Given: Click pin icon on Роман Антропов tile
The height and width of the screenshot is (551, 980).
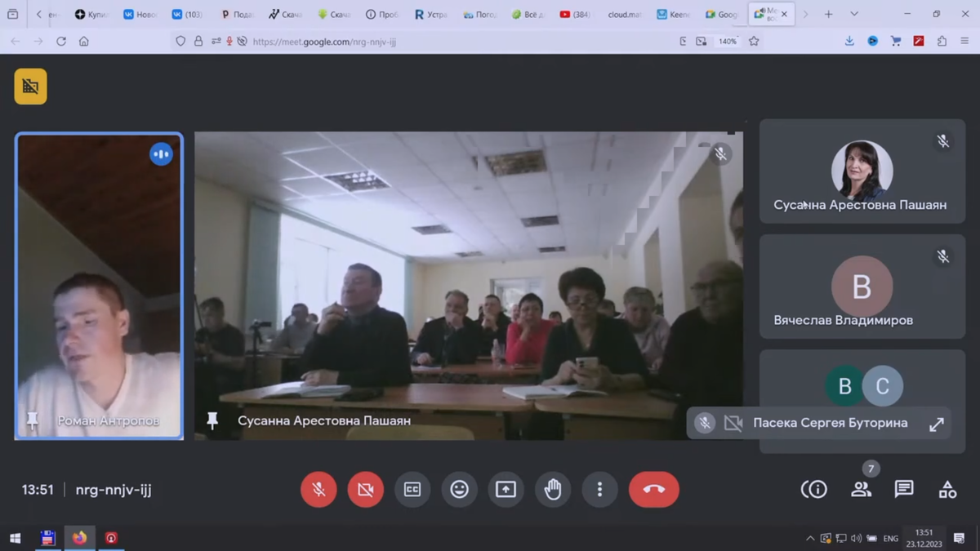Looking at the screenshot, I should click(x=33, y=420).
